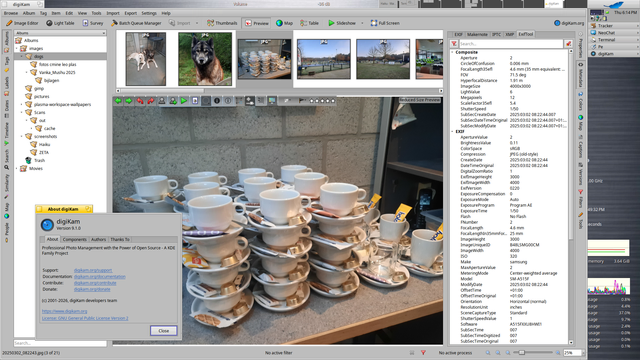Image resolution: width=640 pixels, height=360 pixels.
Task: Click the metadata Search input field
Action: point(511,44)
